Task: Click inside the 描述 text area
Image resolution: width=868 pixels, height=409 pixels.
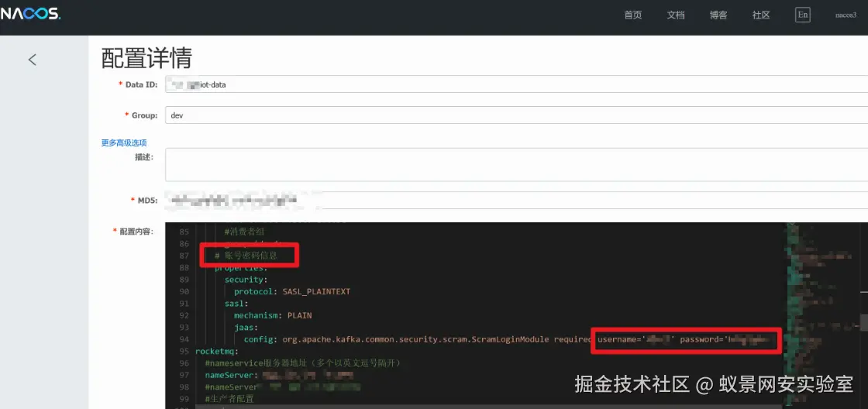Action: coord(516,164)
